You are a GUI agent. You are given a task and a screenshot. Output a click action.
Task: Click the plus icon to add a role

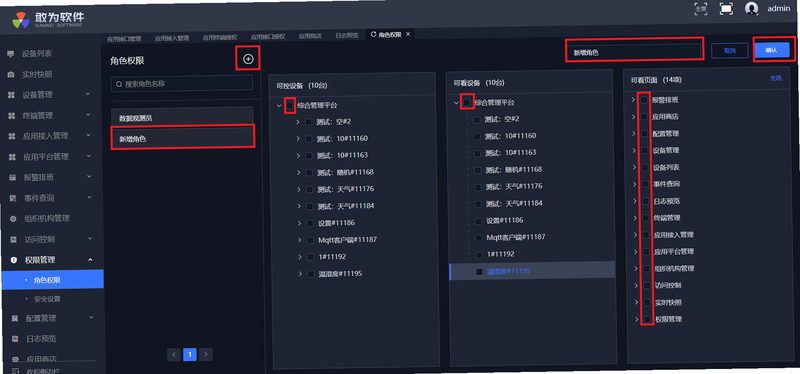(x=248, y=59)
